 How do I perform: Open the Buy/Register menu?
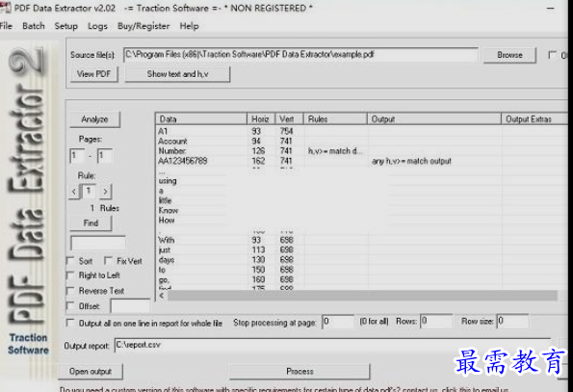(143, 26)
